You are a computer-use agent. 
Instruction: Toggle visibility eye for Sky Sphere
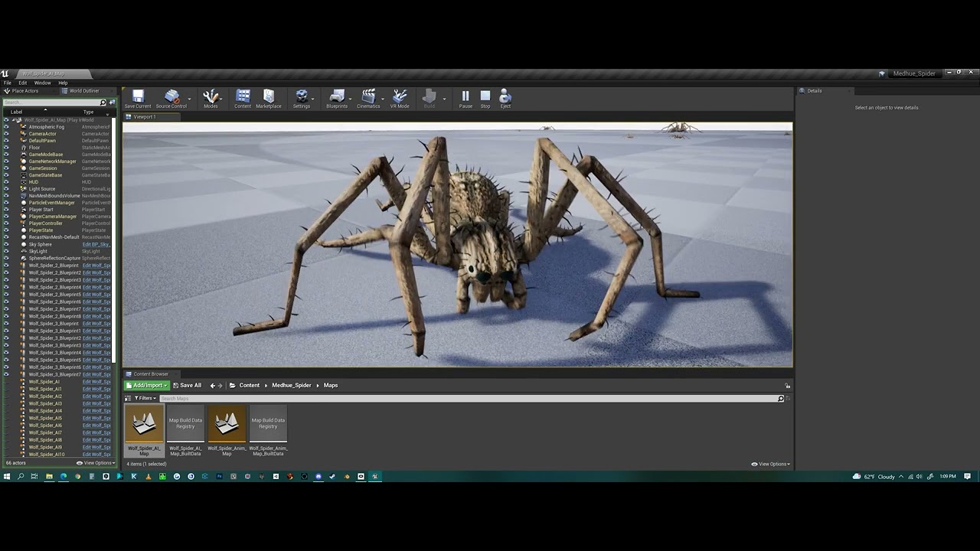pos(6,244)
